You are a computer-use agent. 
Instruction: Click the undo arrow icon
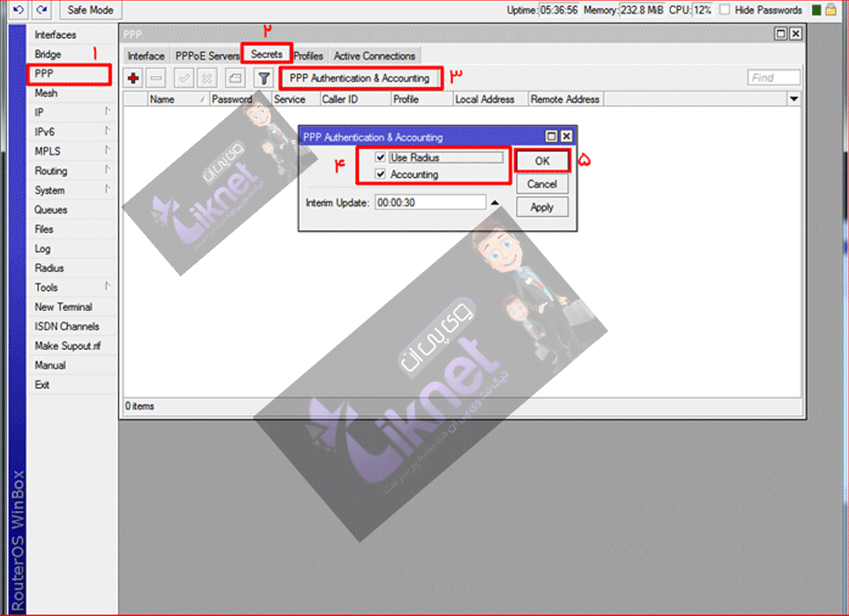pyautogui.click(x=17, y=10)
